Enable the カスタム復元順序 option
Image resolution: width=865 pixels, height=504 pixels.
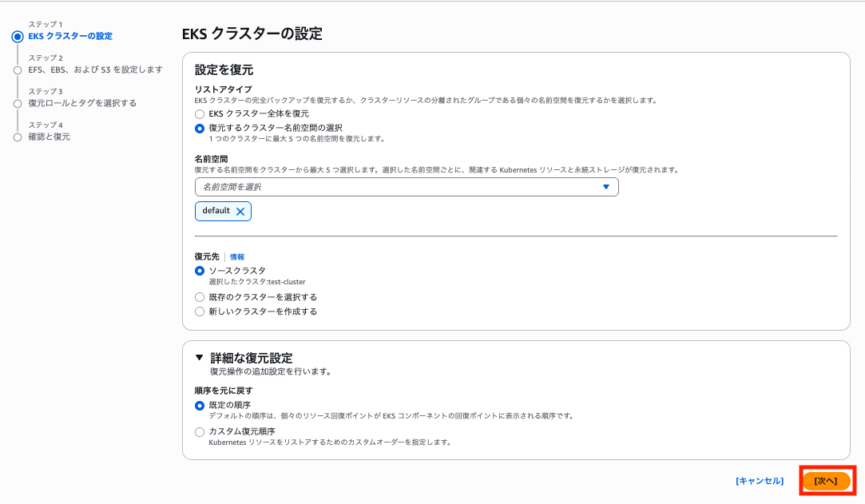point(200,432)
